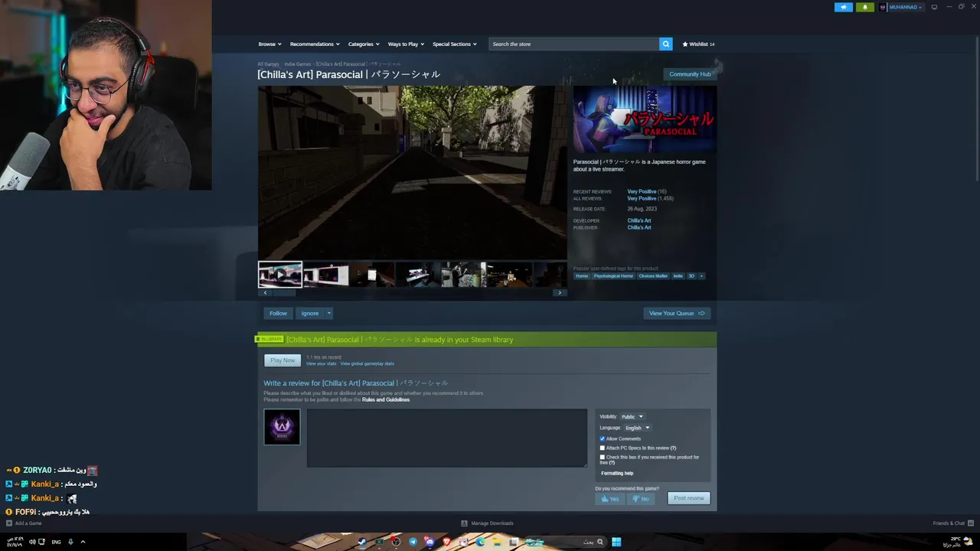The height and width of the screenshot is (551, 980).
Task: Recommend the game with Yes thumbs-up
Action: (x=610, y=498)
